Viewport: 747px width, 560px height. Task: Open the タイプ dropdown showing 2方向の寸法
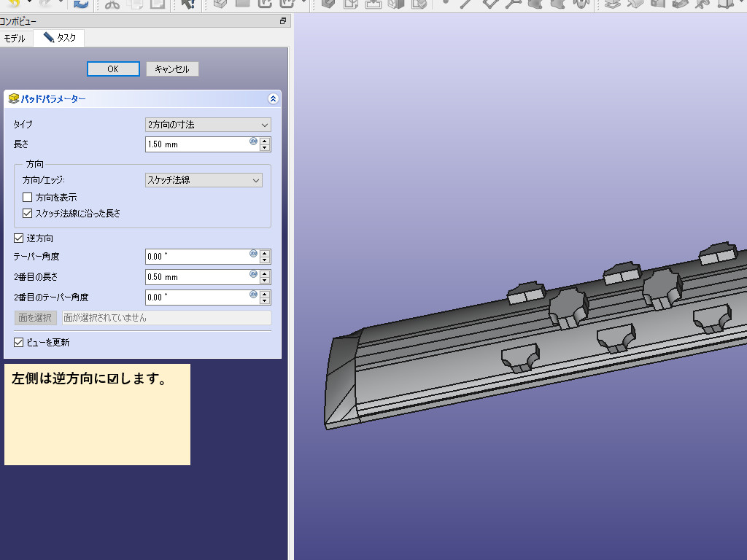click(208, 125)
